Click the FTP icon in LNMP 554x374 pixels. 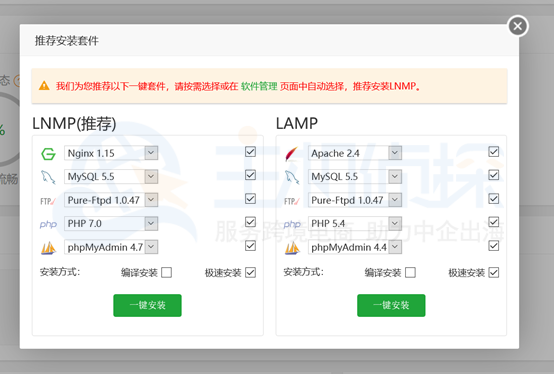point(48,201)
